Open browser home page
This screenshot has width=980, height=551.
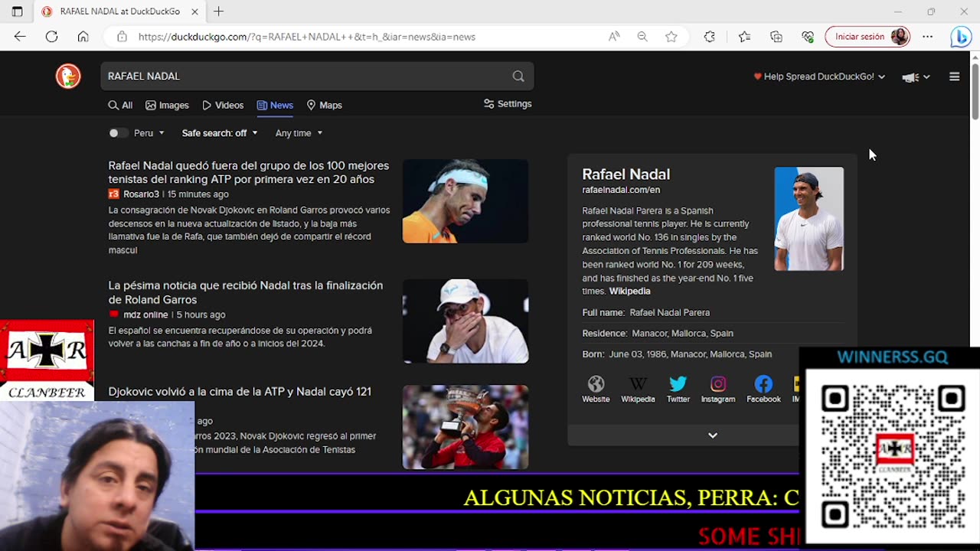click(x=83, y=37)
